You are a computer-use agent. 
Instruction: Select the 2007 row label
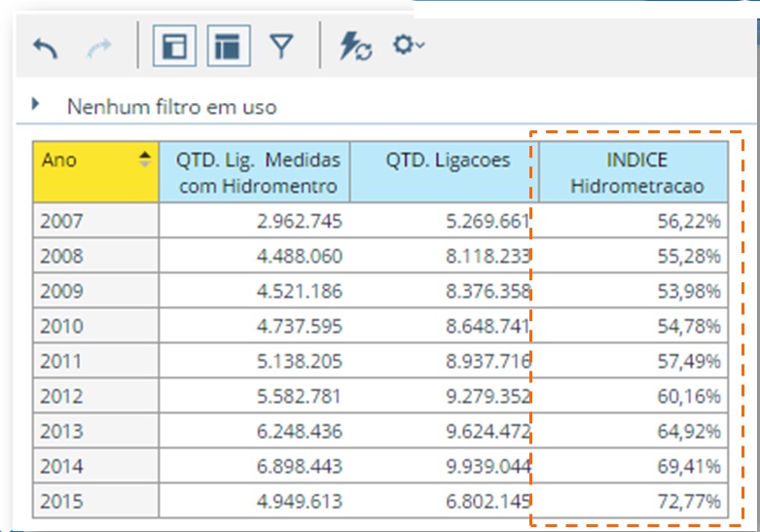click(x=95, y=221)
